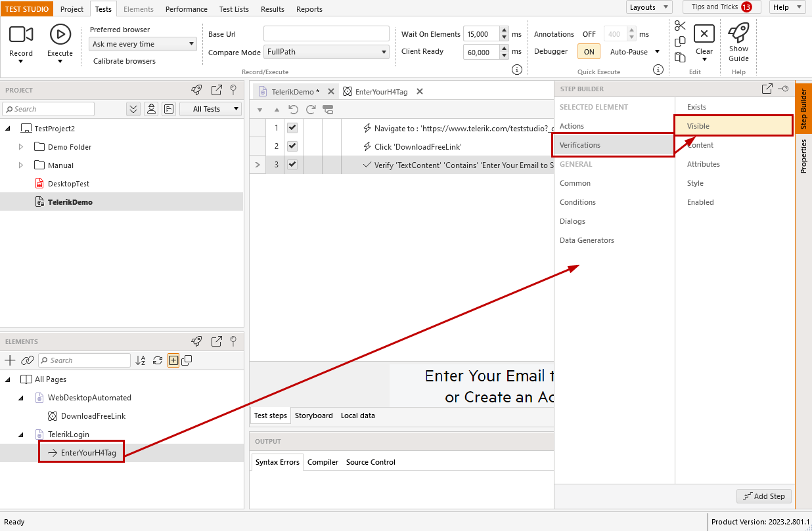Click the collapse all icon in Project toolbar
Screen dimensions: 812x531
133,109
